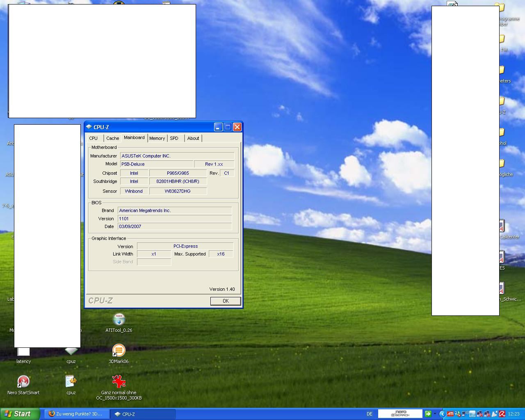Image resolution: width=525 pixels, height=420 pixels.
Task: Click the empty Side Band field
Action: tap(154, 262)
